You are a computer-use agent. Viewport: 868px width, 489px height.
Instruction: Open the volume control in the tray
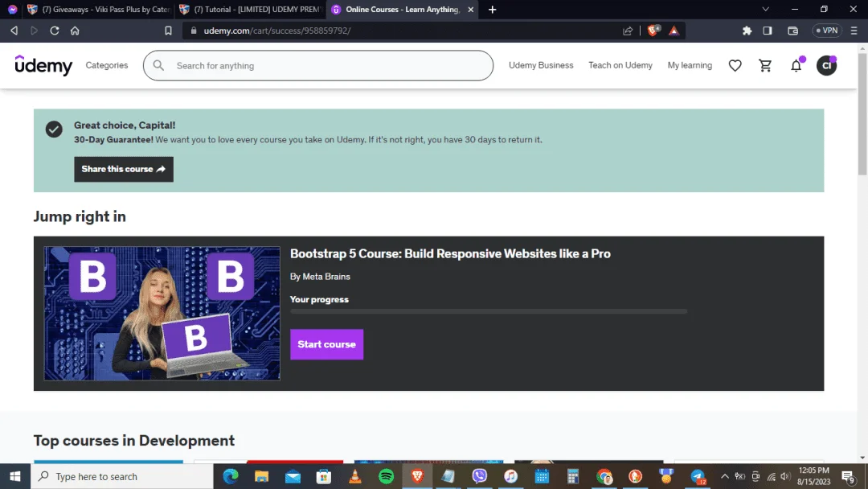pos(785,476)
